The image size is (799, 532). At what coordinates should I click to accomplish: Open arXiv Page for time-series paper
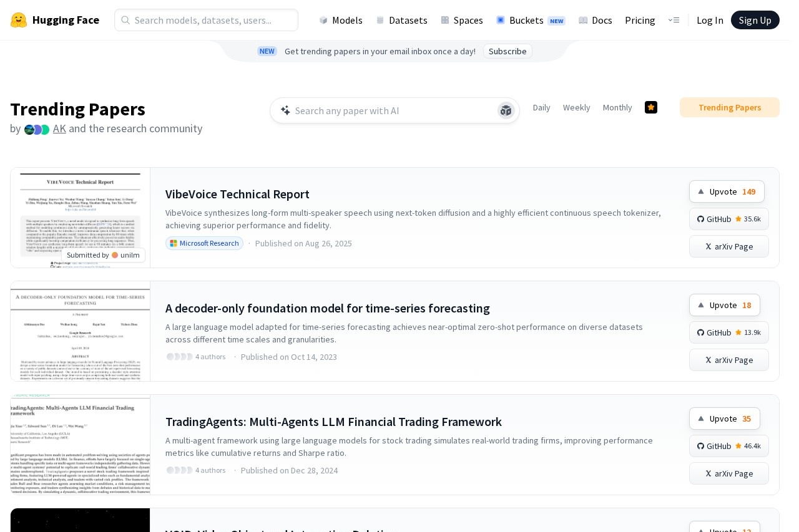pos(729,360)
